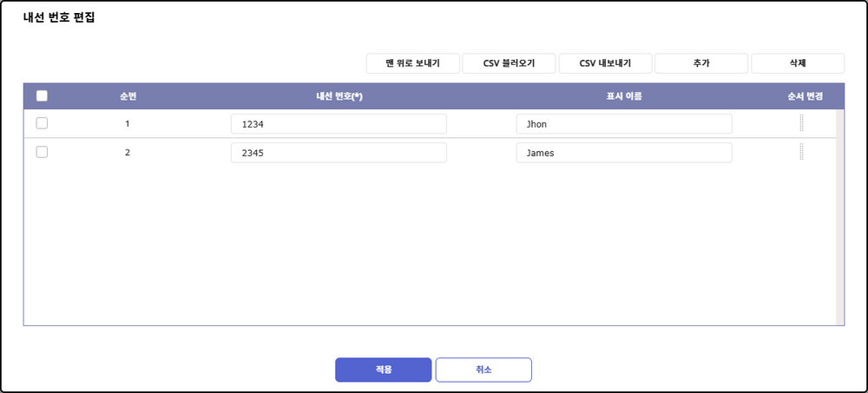Screen dimensions: 868x393
Task: Click the display name field containing Jhon
Action: [623, 124]
